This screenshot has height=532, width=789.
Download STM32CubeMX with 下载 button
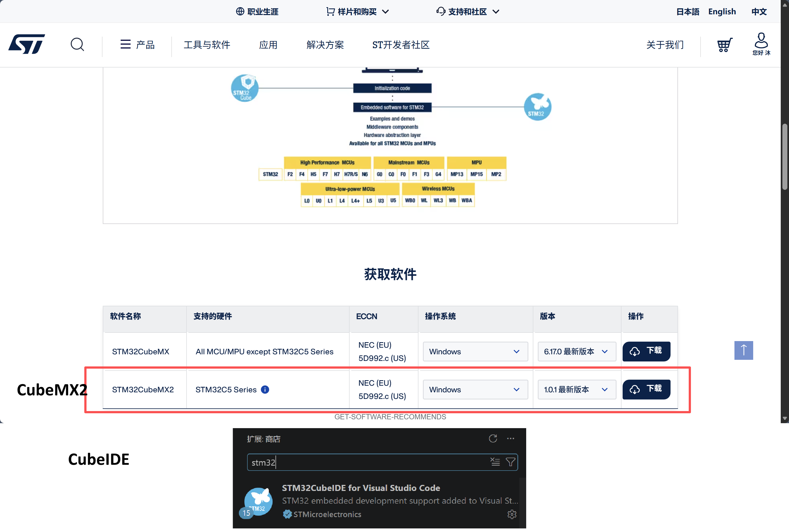(646, 351)
